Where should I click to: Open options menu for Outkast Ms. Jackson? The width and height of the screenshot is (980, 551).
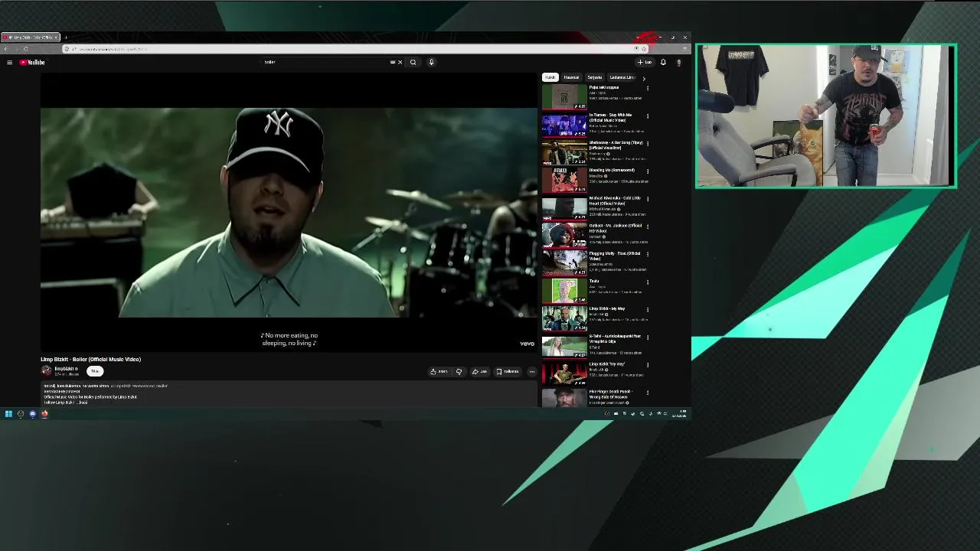click(648, 227)
